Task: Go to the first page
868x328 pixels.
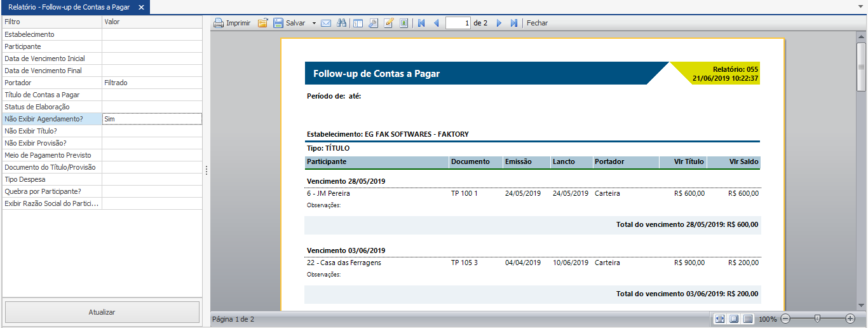Action: (x=421, y=23)
